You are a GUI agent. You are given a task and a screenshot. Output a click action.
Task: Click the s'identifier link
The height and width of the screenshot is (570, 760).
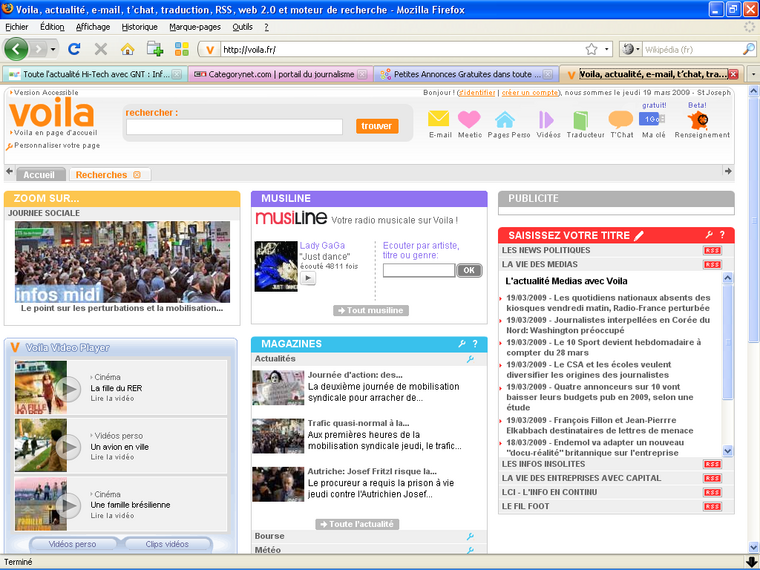pos(477,93)
